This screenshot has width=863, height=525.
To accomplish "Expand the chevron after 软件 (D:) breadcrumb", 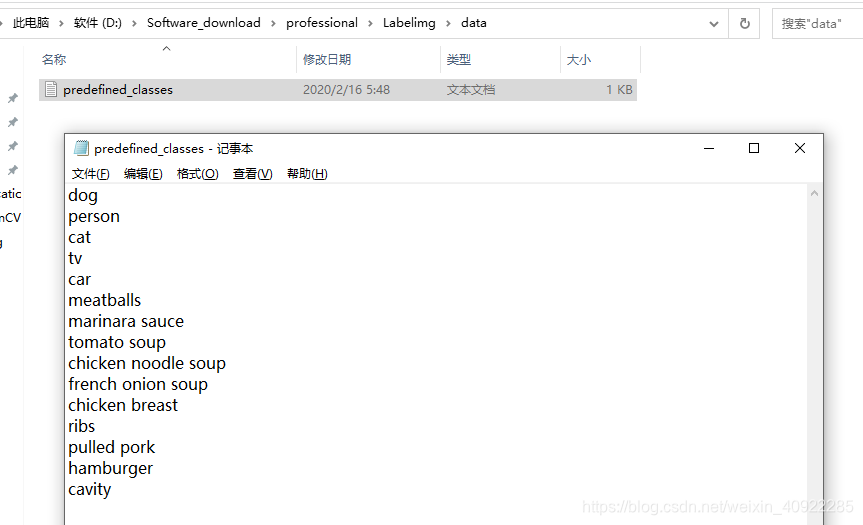I will (134, 24).
